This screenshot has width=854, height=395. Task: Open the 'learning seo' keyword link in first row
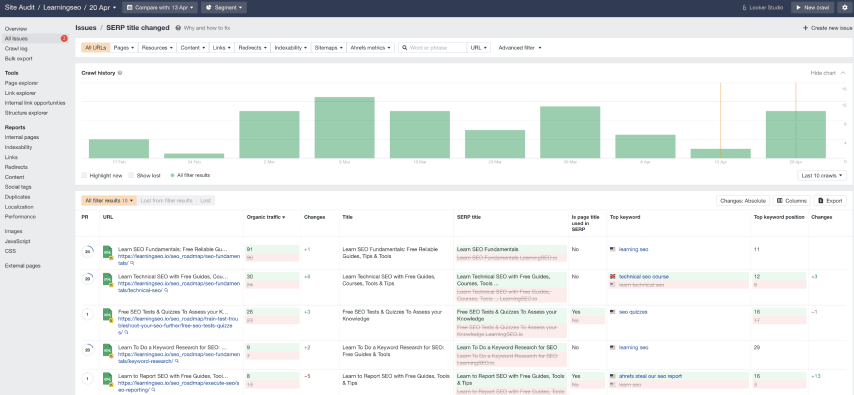point(633,249)
